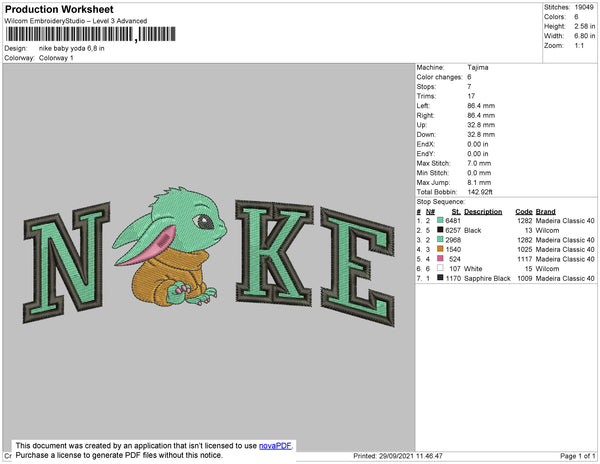Select the green 6481 thread swatch
Screen dimensions: 600x464
tap(440, 220)
